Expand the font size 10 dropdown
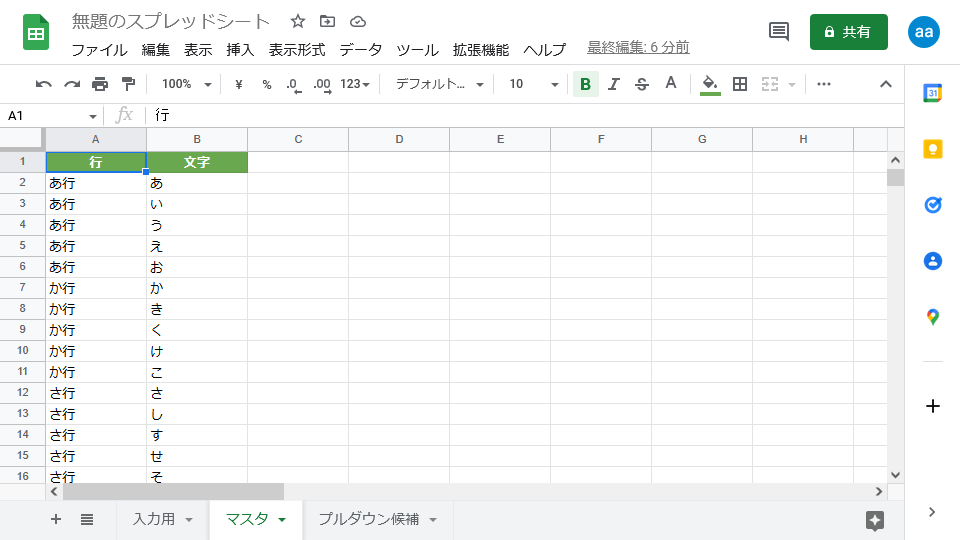Image resolution: width=960 pixels, height=540 pixels. click(533, 84)
